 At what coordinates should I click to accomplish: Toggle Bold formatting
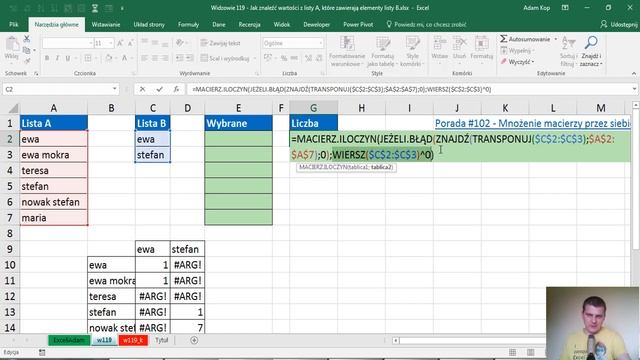pos(47,58)
